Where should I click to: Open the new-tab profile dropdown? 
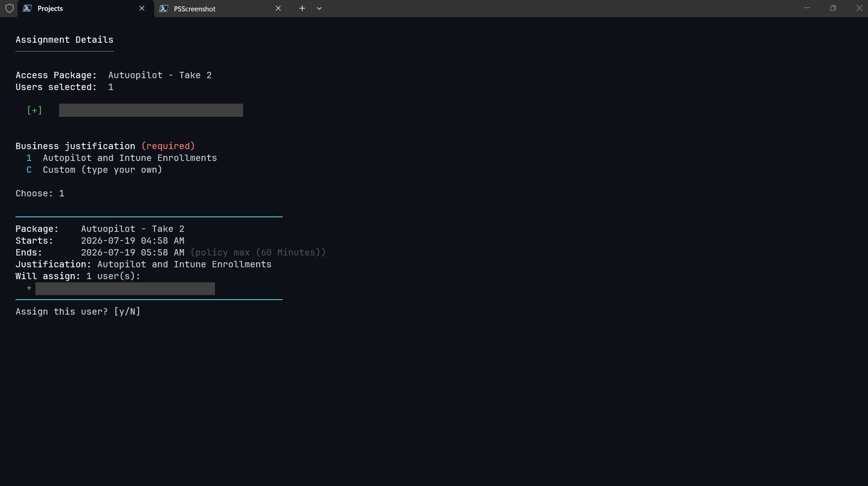point(319,9)
